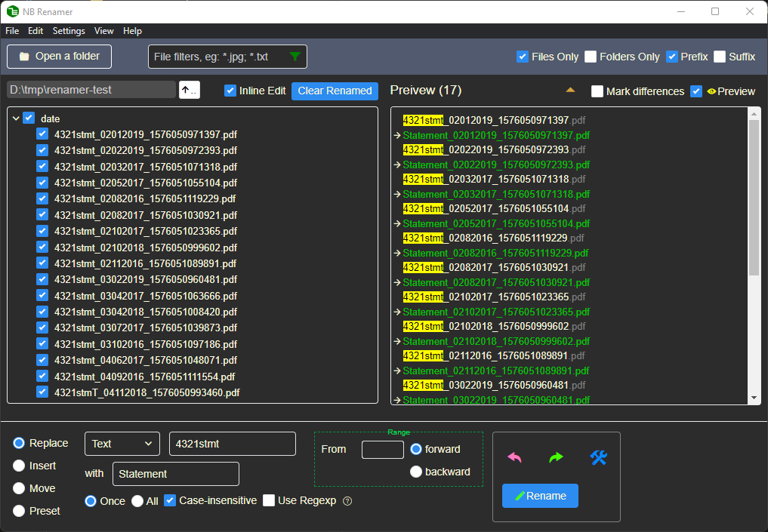Uncheck file 4321stmt_02012019_1576050971397.pdf checkbox
This screenshot has height=532, width=768.
42,134
